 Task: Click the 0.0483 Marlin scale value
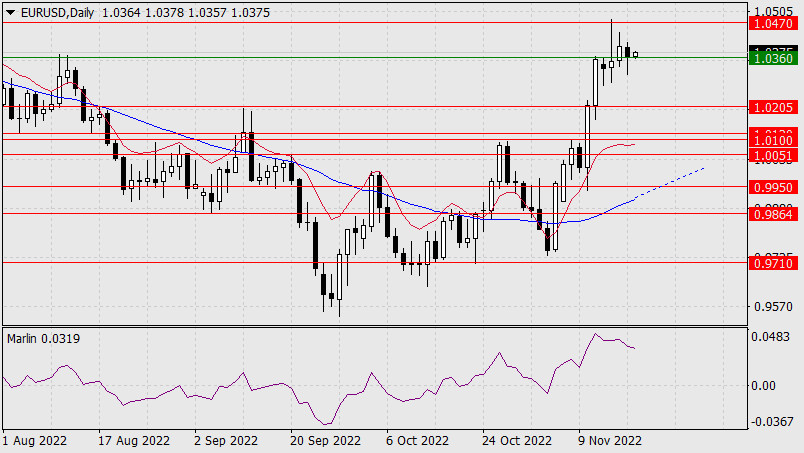click(x=770, y=337)
